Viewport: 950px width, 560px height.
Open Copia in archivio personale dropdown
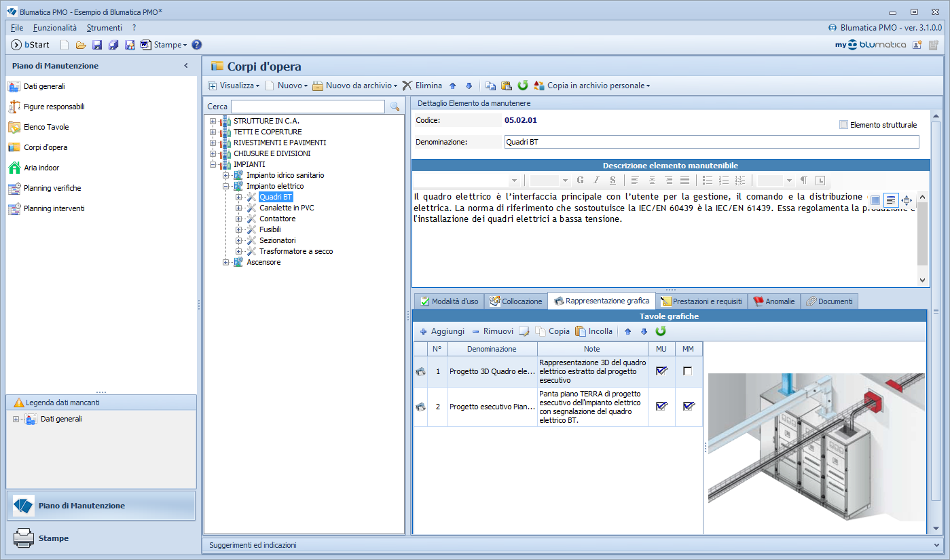(592, 86)
